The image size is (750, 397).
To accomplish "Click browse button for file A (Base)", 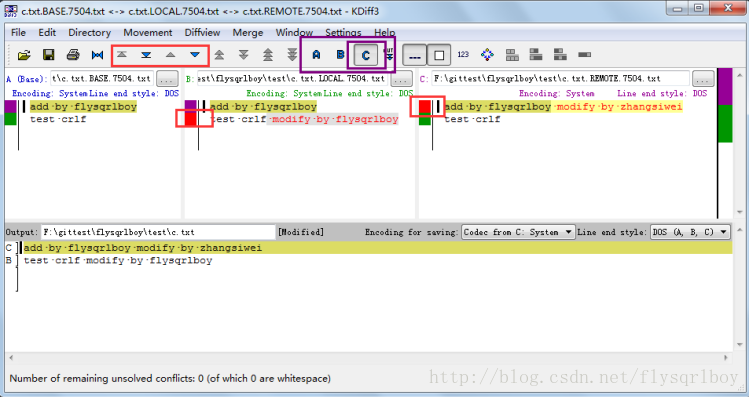I will [x=167, y=79].
